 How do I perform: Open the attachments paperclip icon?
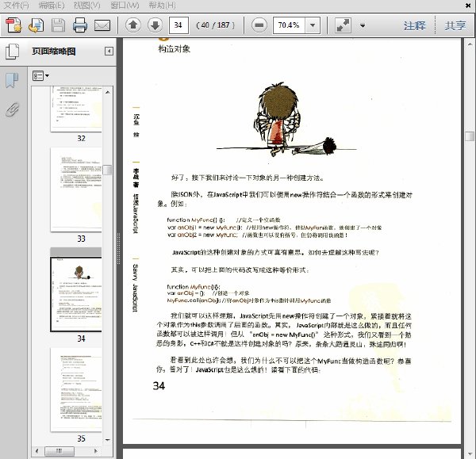pos(13,109)
